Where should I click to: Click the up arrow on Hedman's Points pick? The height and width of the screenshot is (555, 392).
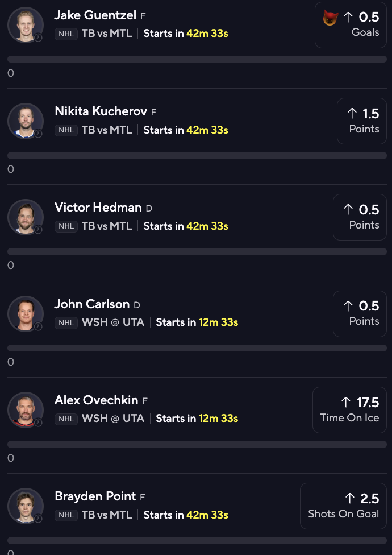348,210
